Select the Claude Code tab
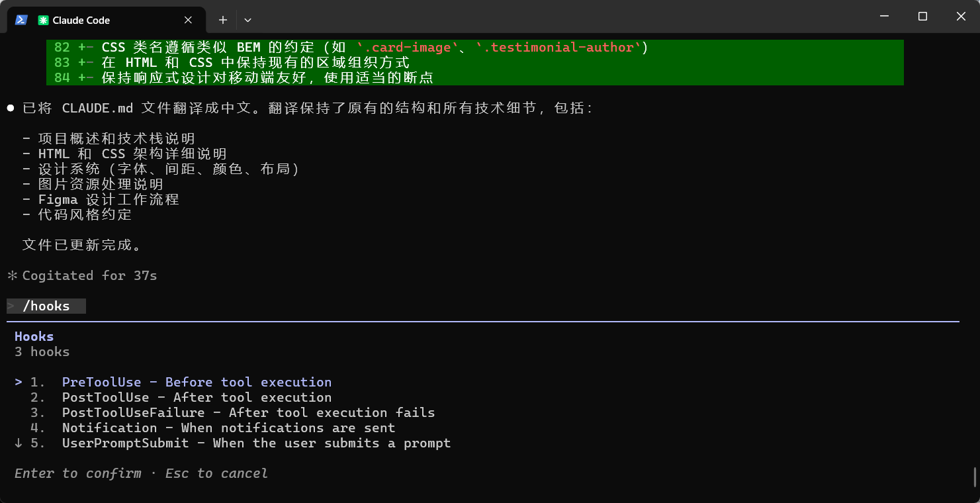This screenshot has width=980, height=503. (106, 20)
